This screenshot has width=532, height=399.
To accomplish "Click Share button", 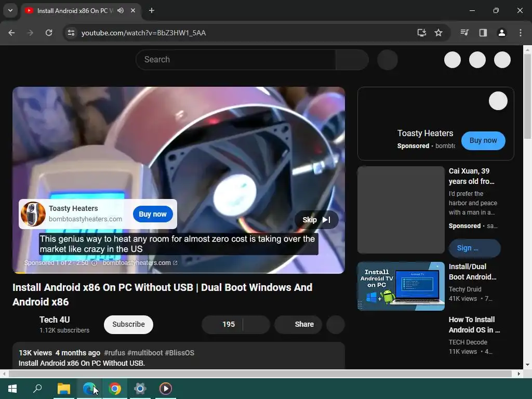I will (298, 324).
